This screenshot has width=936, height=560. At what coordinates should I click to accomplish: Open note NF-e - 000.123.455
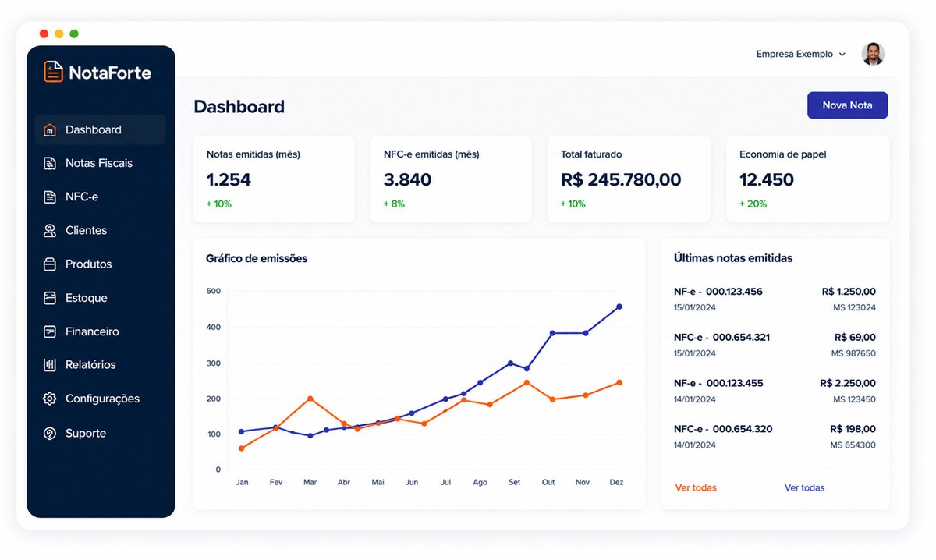pyautogui.click(x=718, y=384)
